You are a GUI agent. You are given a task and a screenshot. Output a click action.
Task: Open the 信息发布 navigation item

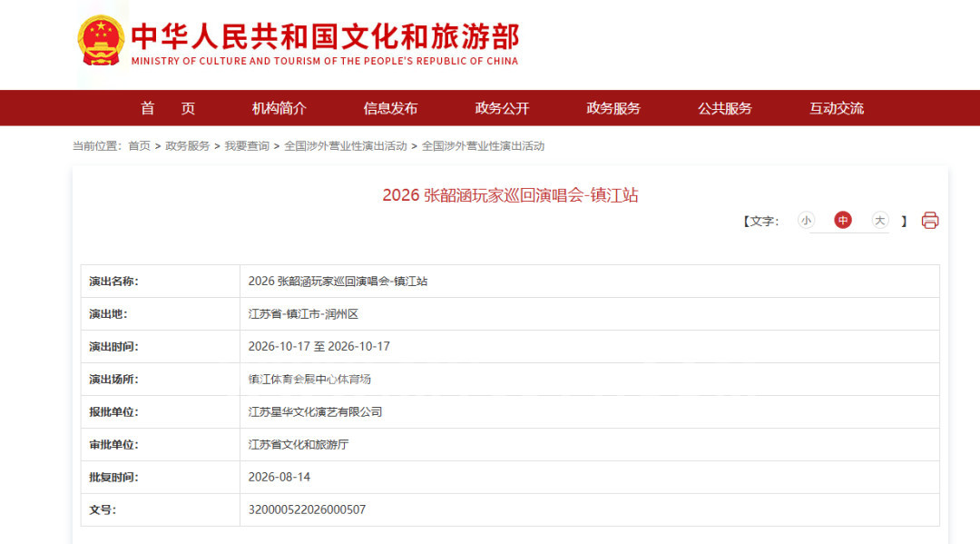(x=390, y=108)
